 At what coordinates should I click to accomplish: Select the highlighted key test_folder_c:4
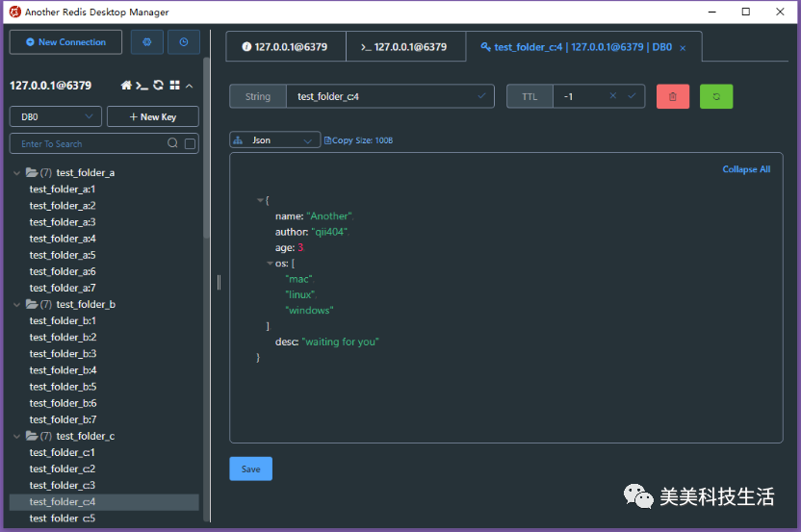[104, 502]
